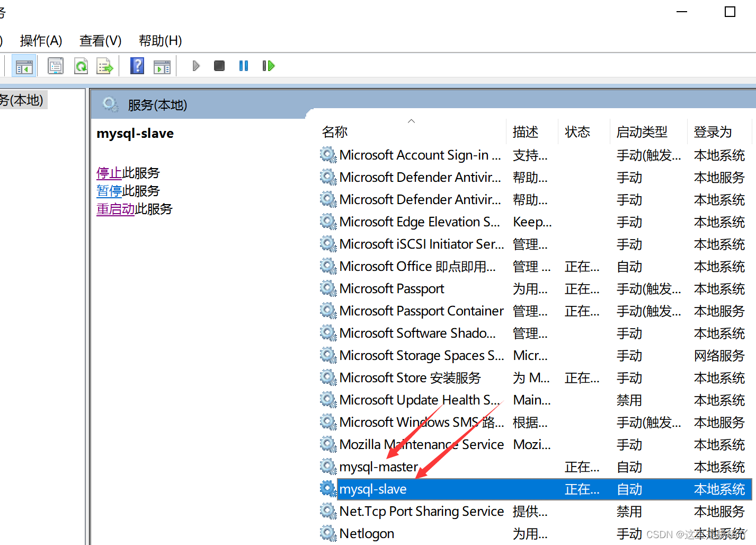Click 停止 link to stop the service
This screenshot has height=545, width=756.
coord(109,173)
